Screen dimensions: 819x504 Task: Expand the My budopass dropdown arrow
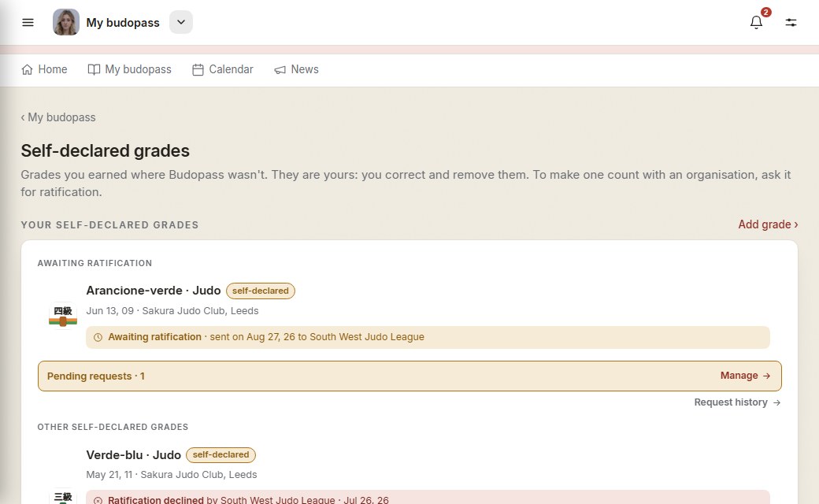click(180, 23)
